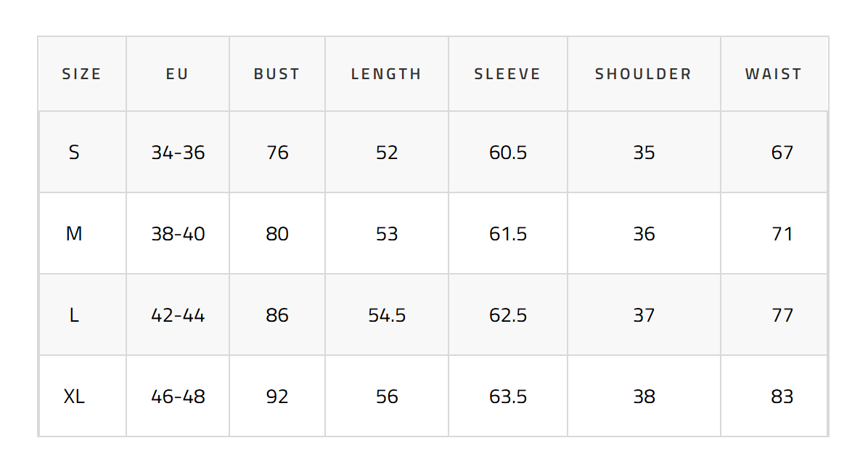Select the sleeve value 63.5 cell
This screenshot has width=868, height=459.
(x=508, y=397)
